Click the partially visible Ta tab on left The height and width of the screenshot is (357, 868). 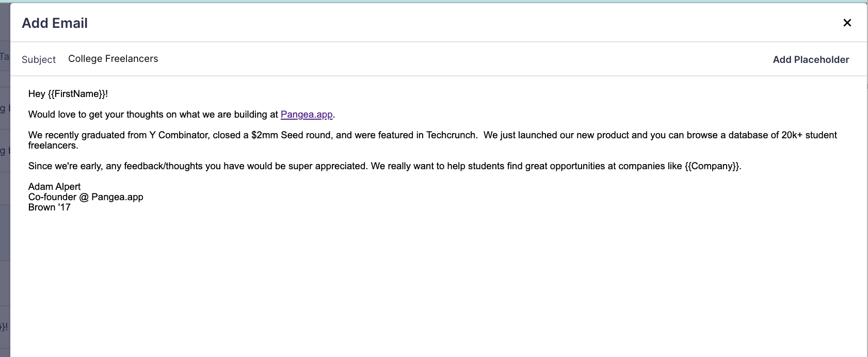[4, 58]
